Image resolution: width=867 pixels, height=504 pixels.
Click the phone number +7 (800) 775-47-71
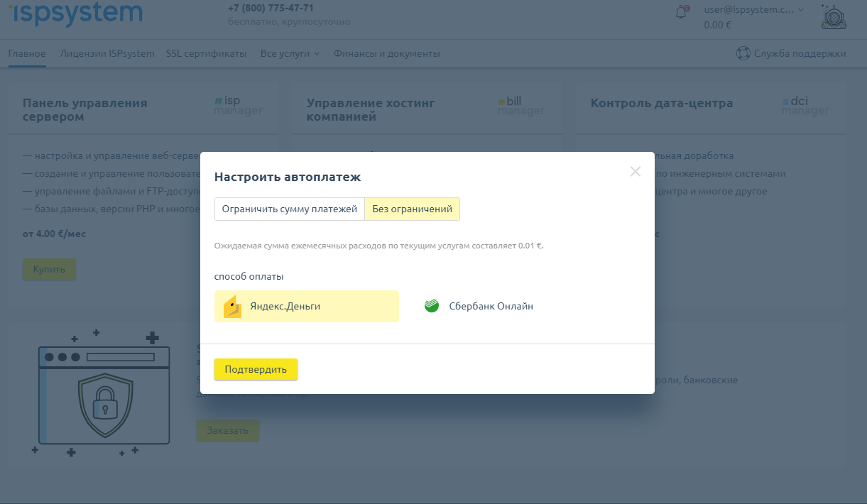point(271,8)
